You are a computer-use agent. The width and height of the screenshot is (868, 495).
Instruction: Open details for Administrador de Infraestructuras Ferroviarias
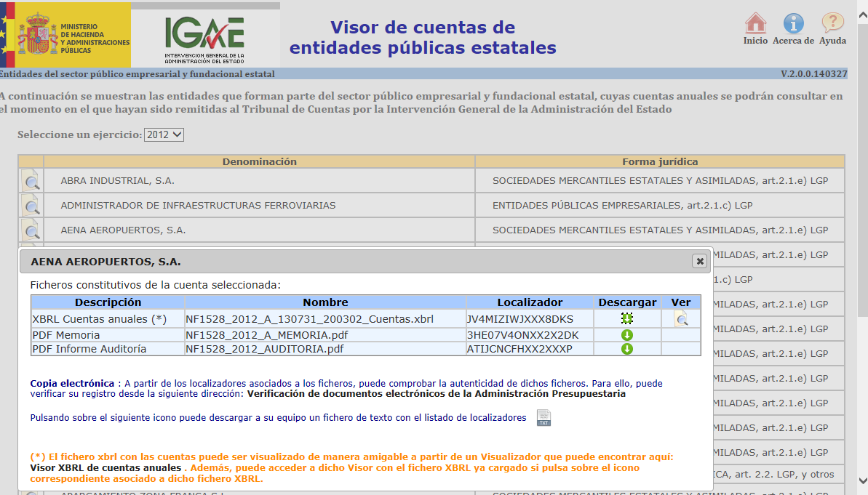point(31,206)
